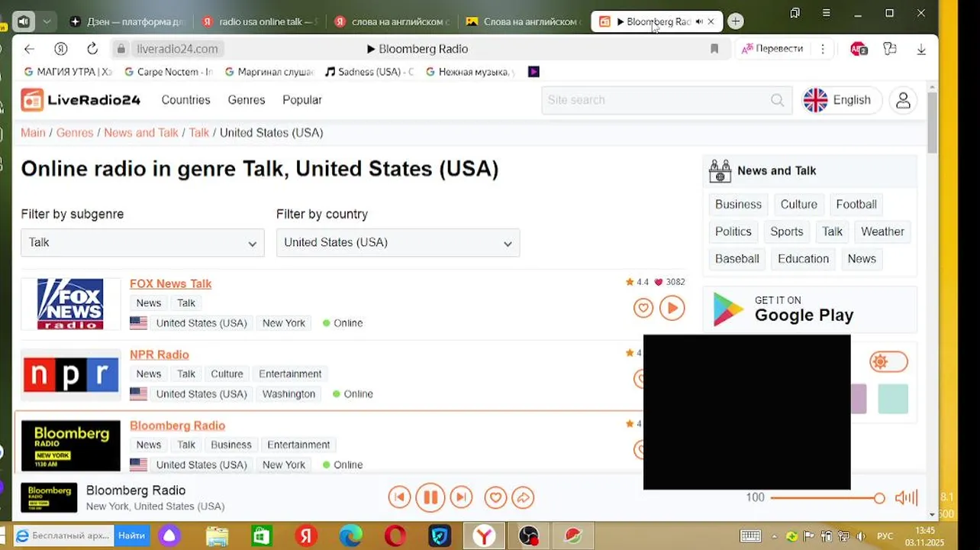The width and height of the screenshot is (980, 550).
Task: Click the site search magnifier icon
Action: [x=777, y=100]
